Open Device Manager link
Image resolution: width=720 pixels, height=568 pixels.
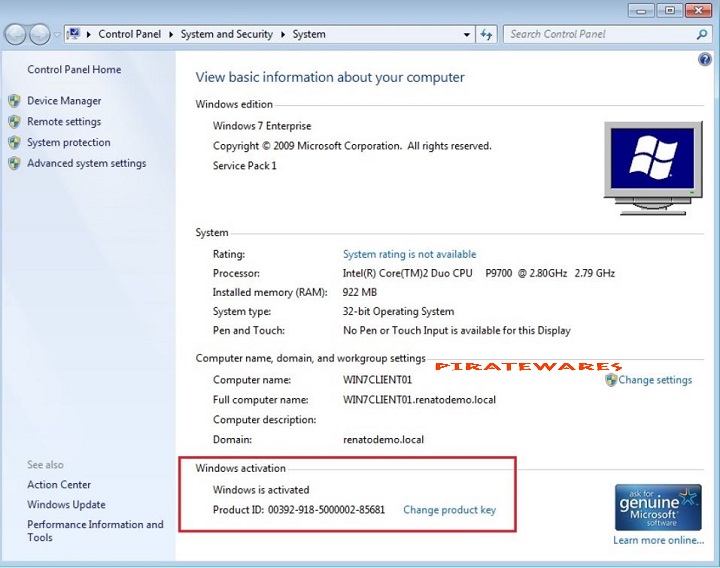(64, 101)
